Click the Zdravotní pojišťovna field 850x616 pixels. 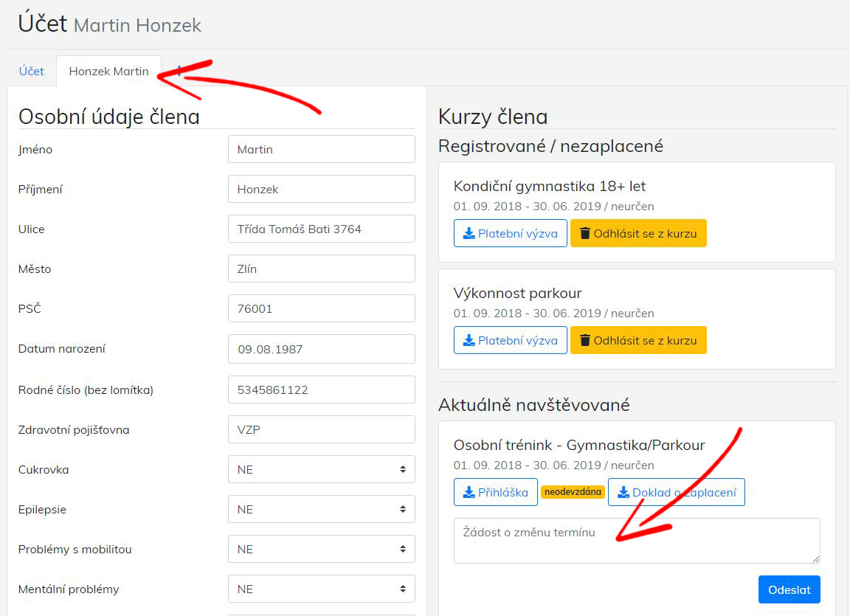click(x=321, y=429)
